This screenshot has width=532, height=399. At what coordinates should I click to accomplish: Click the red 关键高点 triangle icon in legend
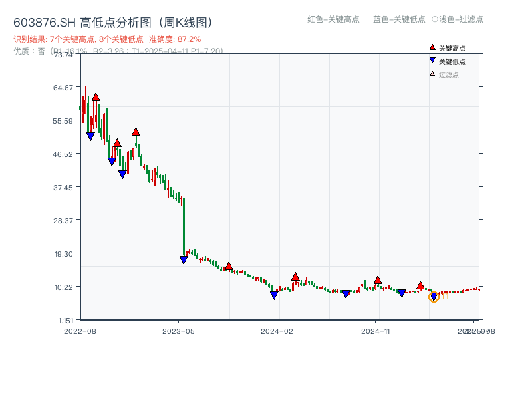click(x=432, y=47)
